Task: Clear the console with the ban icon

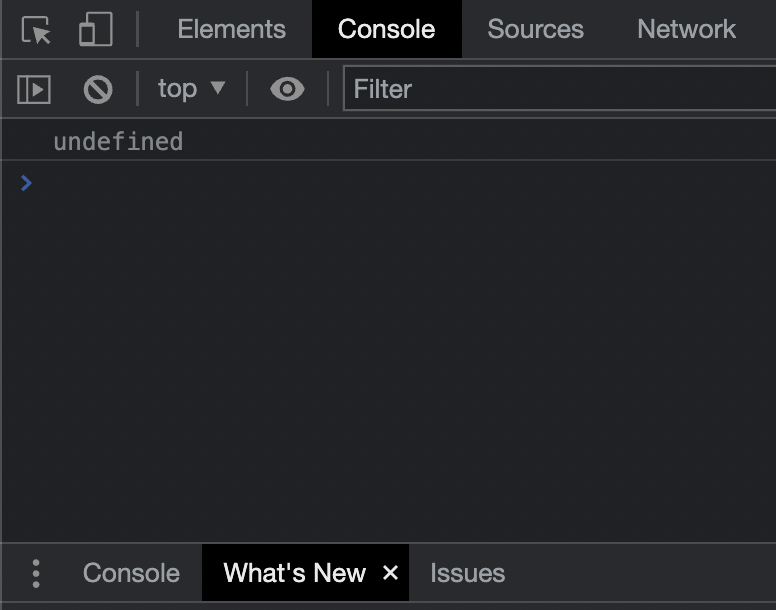Action: click(x=98, y=89)
